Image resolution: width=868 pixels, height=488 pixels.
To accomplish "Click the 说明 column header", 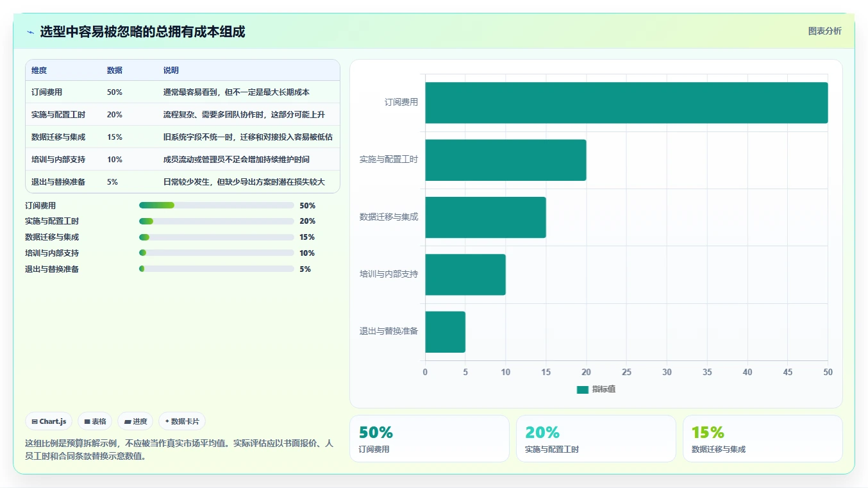I will [x=171, y=71].
